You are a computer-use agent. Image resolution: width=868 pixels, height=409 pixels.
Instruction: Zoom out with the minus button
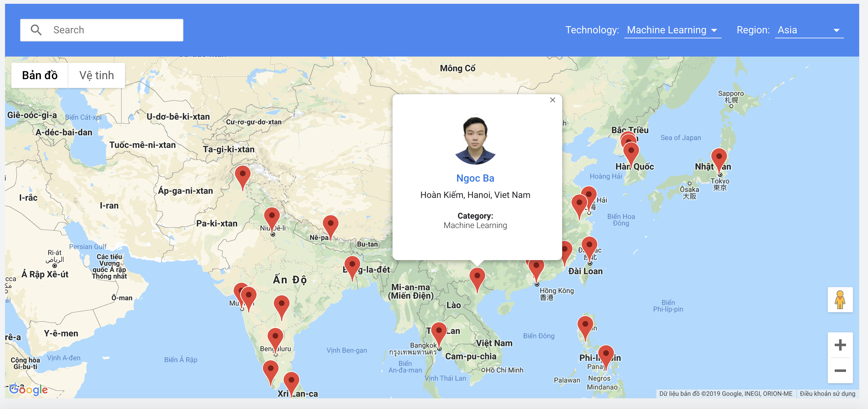840,371
